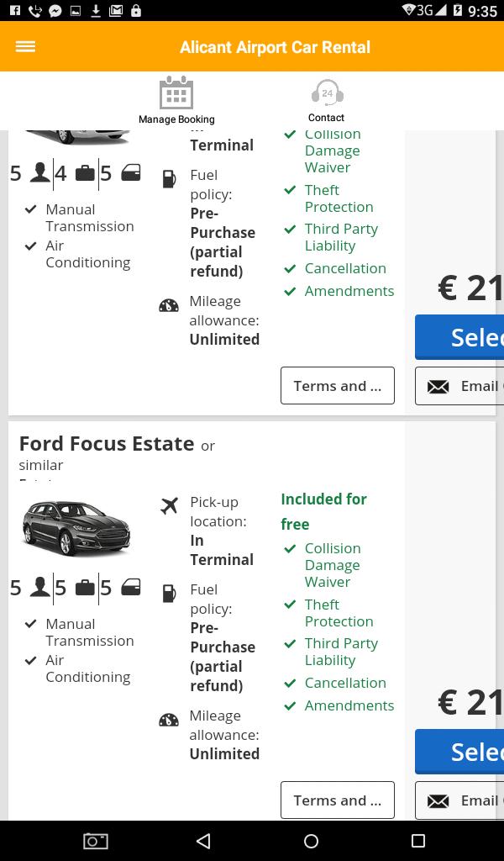The image size is (504, 861).
Task: Open the hamburger navigation menu
Action: (x=25, y=47)
